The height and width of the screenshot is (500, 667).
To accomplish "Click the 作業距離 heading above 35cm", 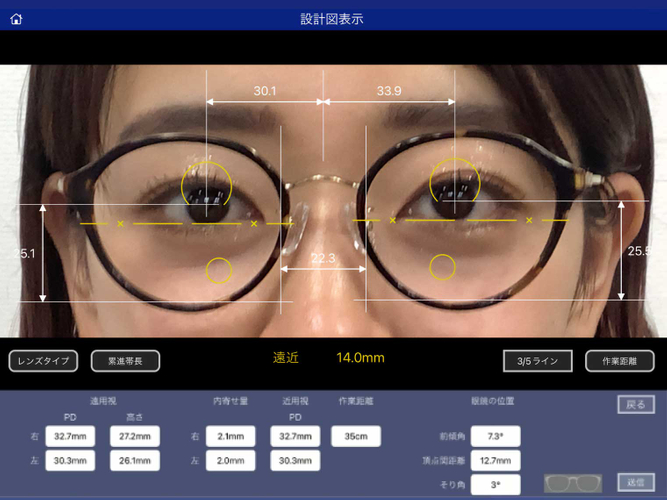I will (x=356, y=401).
